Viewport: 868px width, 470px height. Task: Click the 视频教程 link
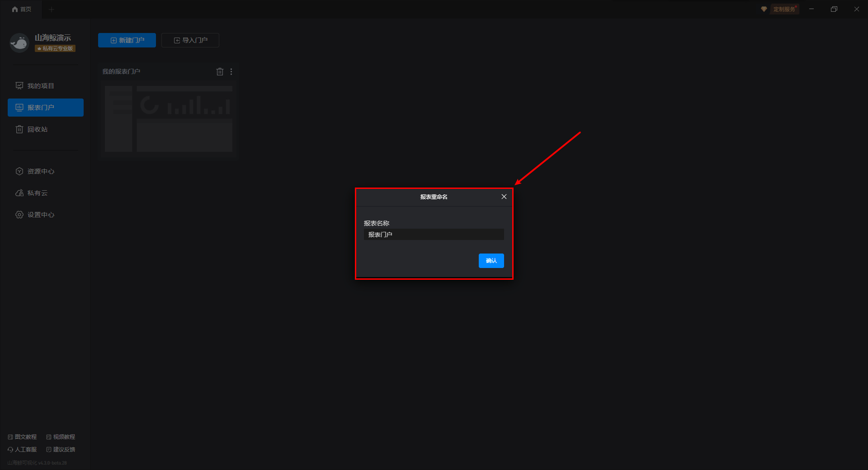click(61, 437)
